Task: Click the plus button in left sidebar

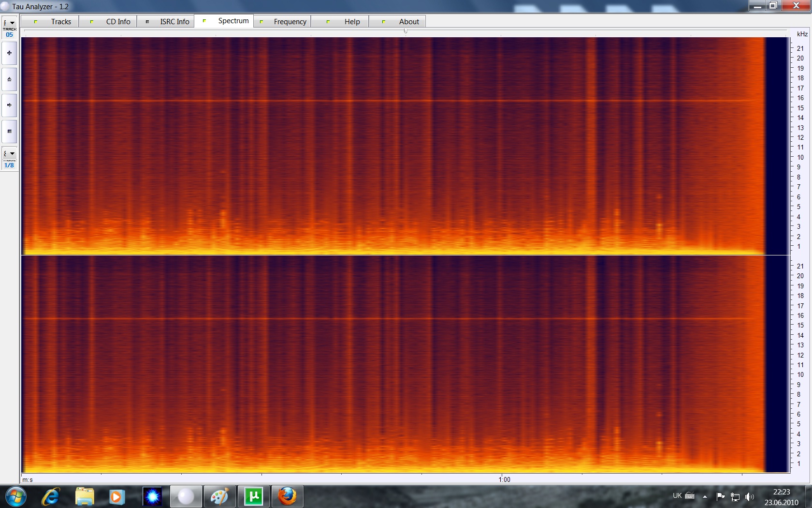Action: (9, 53)
